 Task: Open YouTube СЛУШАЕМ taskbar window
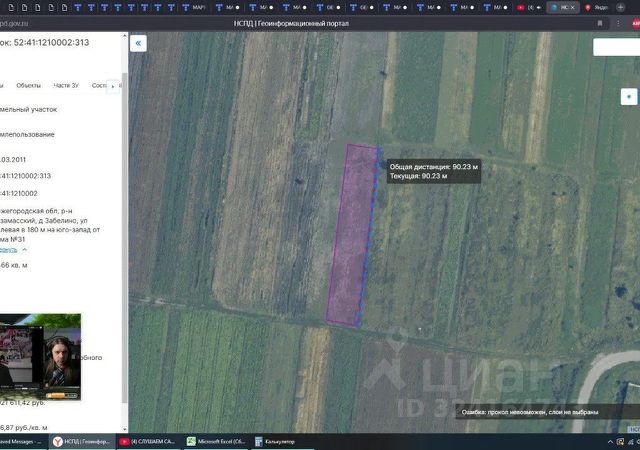(x=147, y=441)
